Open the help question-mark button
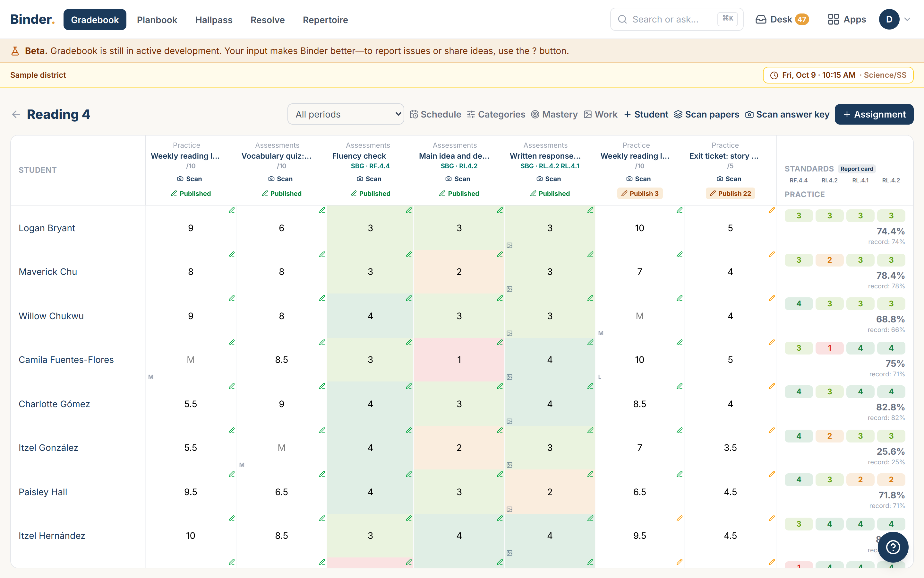Viewport: 924px width, 578px height. pyautogui.click(x=893, y=547)
